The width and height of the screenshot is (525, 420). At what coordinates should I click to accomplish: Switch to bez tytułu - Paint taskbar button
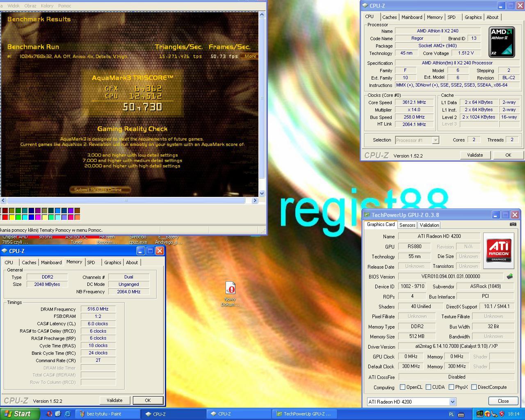click(x=107, y=414)
